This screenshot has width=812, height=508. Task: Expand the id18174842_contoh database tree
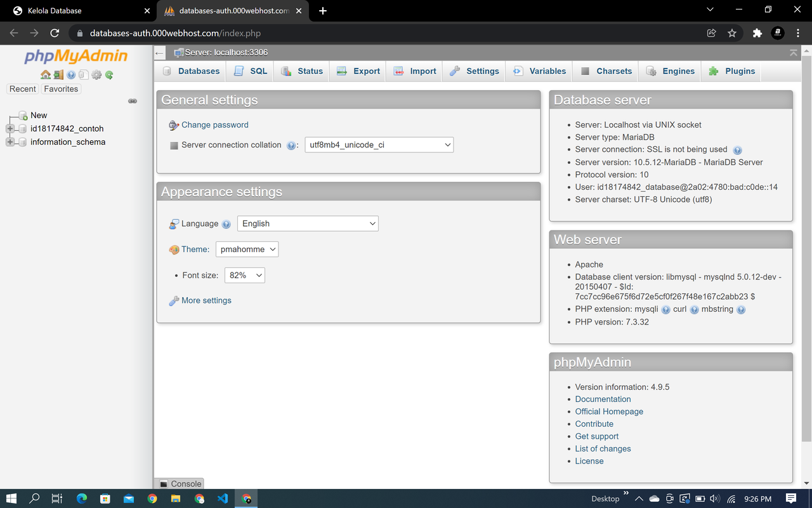point(10,129)
